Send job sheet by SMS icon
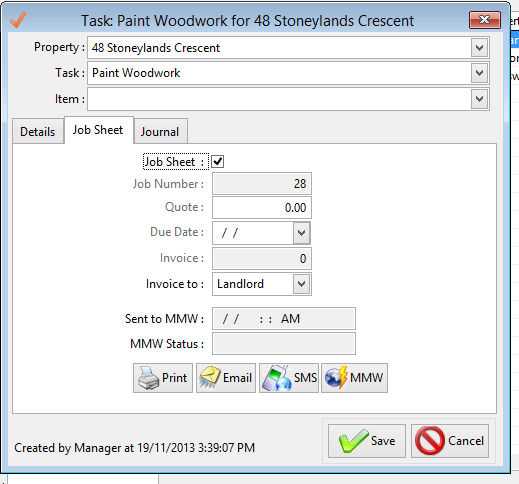Viewport: 519px width, 484px height. [x=276, y=378]
